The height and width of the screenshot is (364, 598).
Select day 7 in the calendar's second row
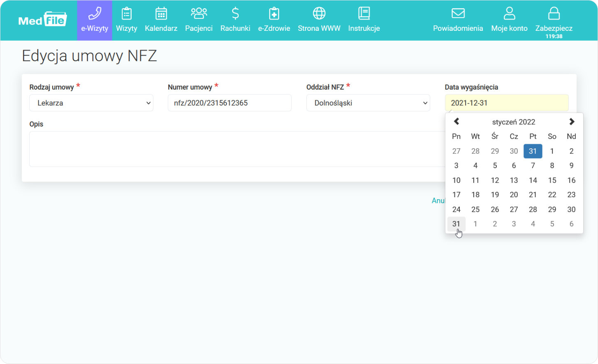tap(533, 166)
